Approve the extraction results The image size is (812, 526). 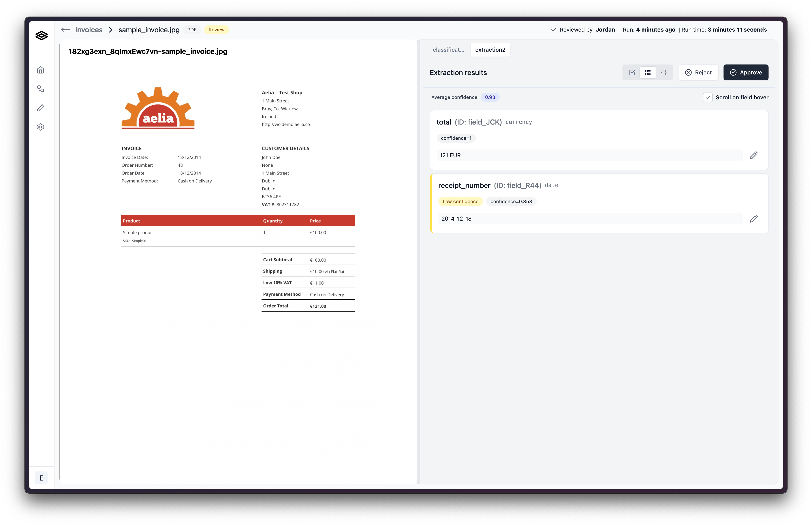pyautogui.click(x=745, y=72)
